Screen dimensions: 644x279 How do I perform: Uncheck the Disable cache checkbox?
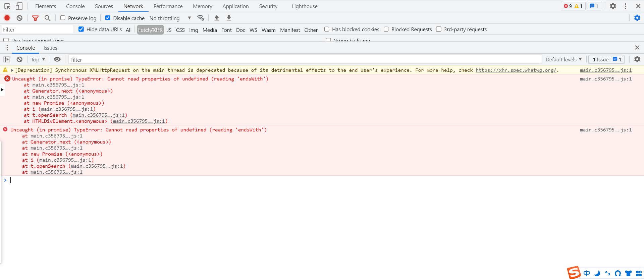(x=108, y=18)
